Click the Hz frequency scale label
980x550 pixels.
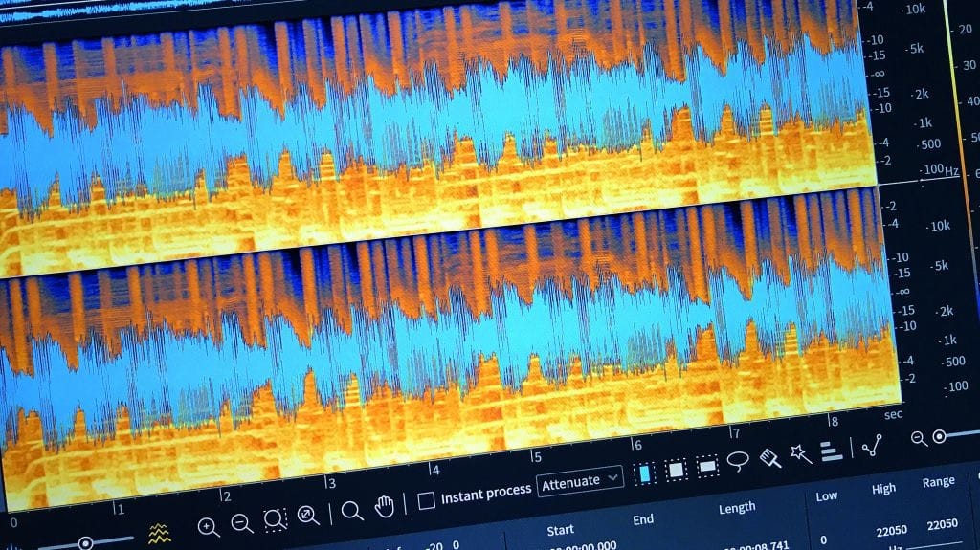pos(952,172)
